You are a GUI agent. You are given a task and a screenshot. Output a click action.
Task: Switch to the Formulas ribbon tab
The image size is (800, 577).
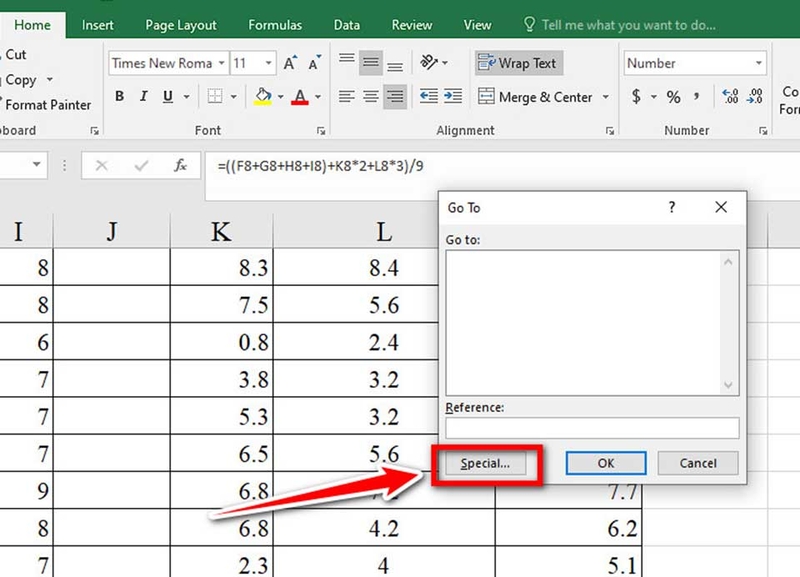coord(274,25)
